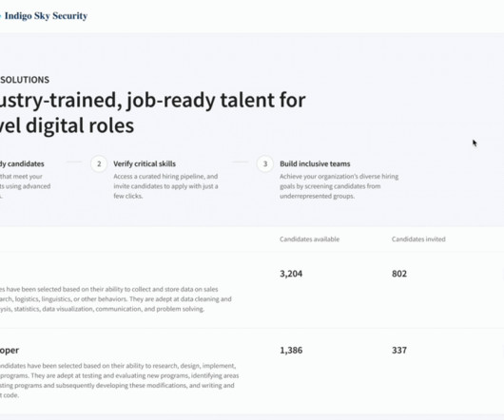Open the Developer role row title
Viewport: 504px width, 420px height.
coord(10,350)
